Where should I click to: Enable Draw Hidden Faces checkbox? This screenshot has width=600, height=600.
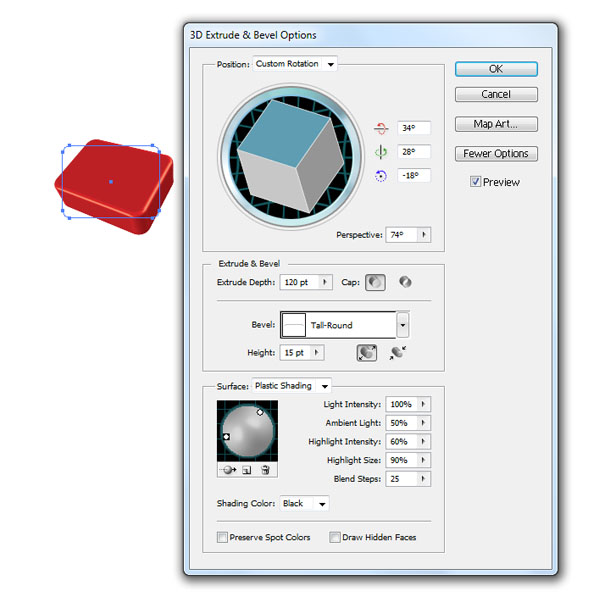tap(334, 537)
